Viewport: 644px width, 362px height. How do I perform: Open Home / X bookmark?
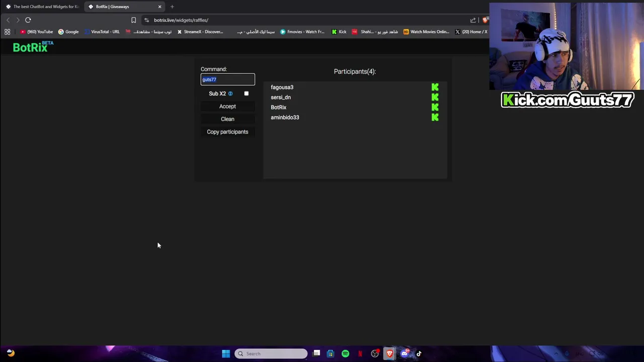pyautogui.click(x=471, y=32)
